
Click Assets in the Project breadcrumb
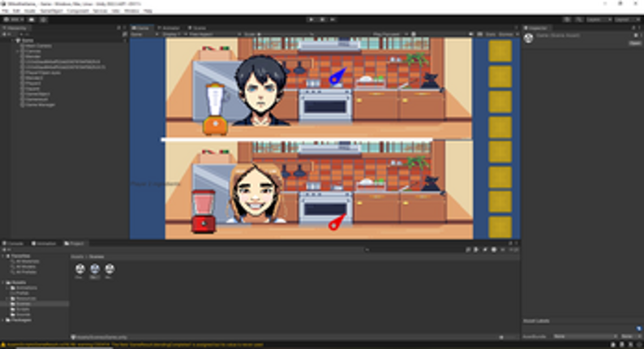tap(77, 256)
